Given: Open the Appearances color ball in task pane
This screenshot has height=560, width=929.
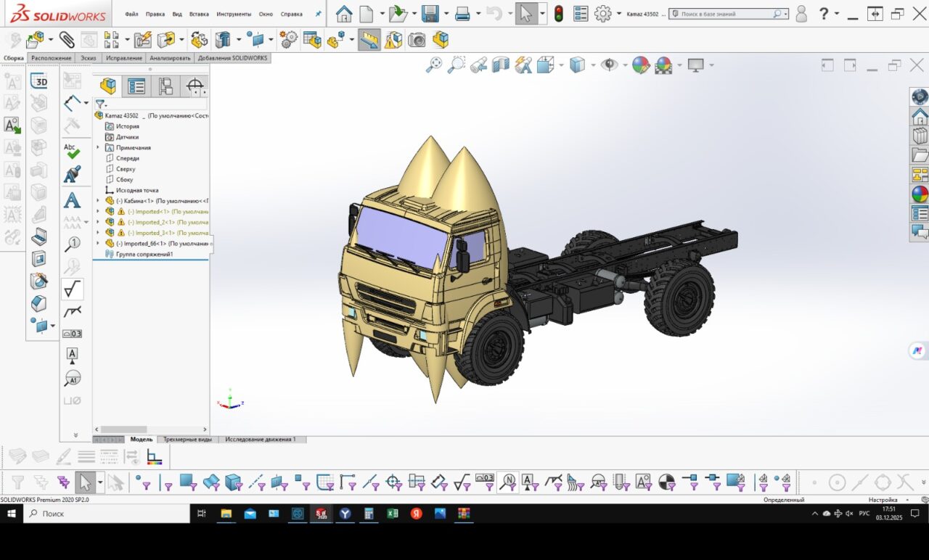Looking at the screenshot, I should tap(920, 194).
